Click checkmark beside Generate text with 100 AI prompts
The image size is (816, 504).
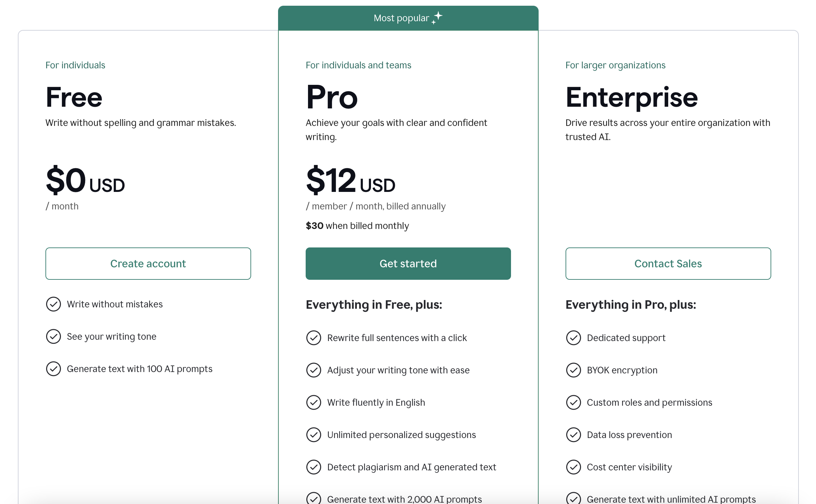(x=54, y=369)
